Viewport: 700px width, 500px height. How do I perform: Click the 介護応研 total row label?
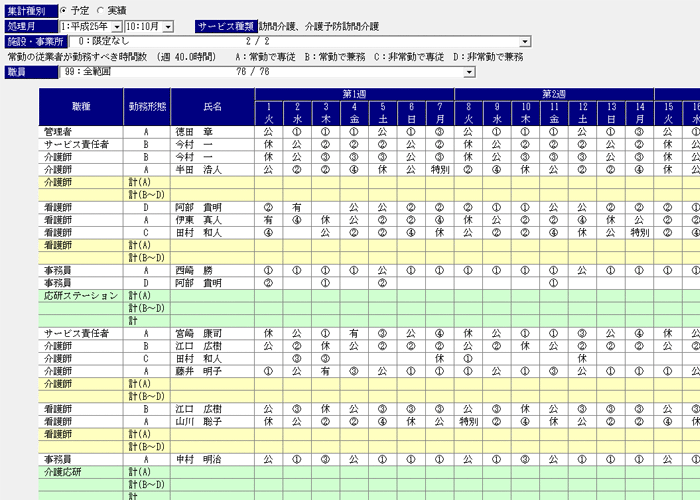pos(81,472)
